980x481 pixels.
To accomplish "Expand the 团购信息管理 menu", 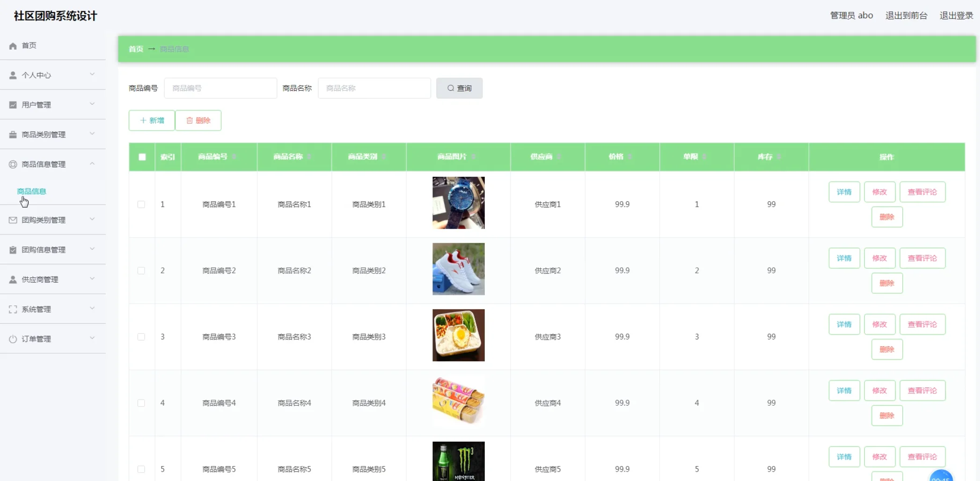I will [x=92, y=249].
